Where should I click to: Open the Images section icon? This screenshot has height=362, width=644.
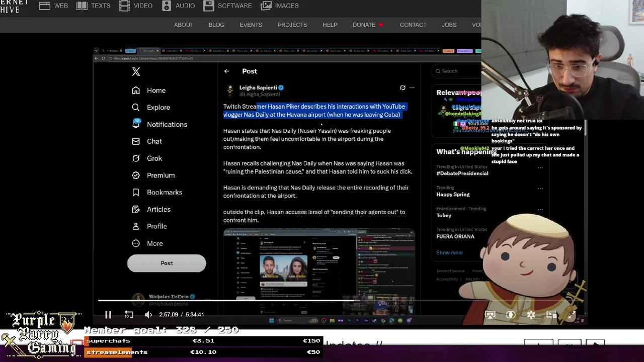coord(267,6)
